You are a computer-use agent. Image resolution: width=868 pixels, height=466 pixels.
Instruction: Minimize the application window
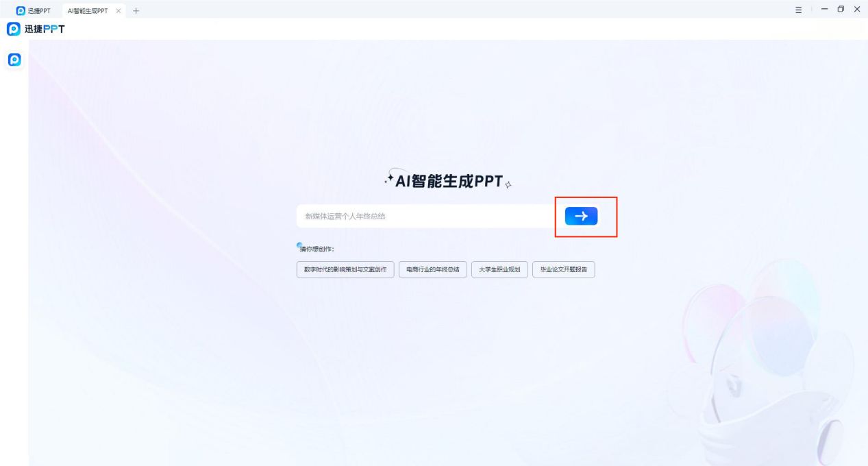(824, 10)
